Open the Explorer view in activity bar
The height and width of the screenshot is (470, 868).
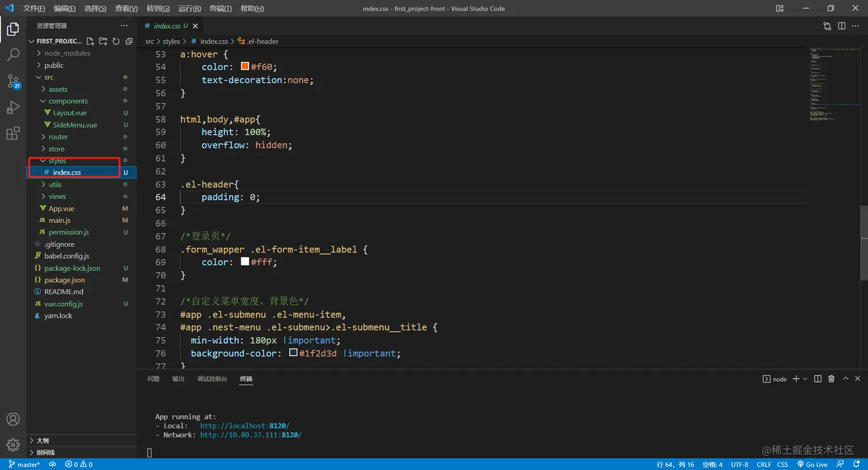pos(13,29)
